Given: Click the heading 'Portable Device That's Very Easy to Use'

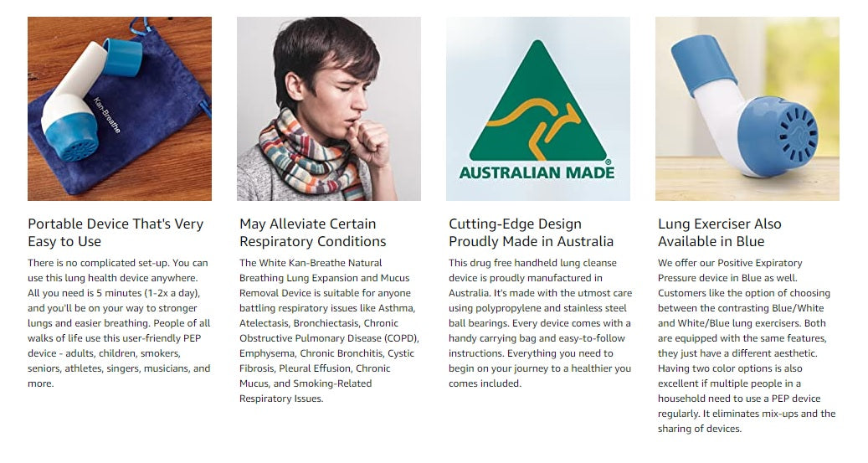Looking at the screenshot, I should (x=116, y=233).
